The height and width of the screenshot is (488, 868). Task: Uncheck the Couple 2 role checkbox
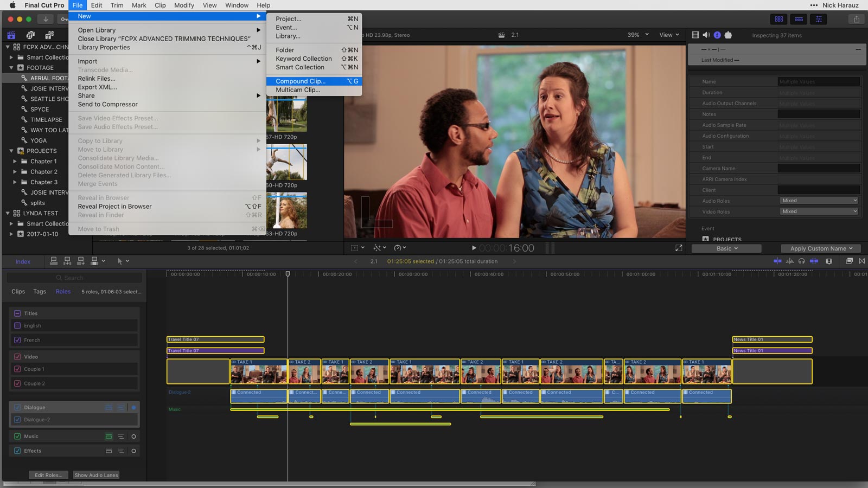tap(17, 383)
